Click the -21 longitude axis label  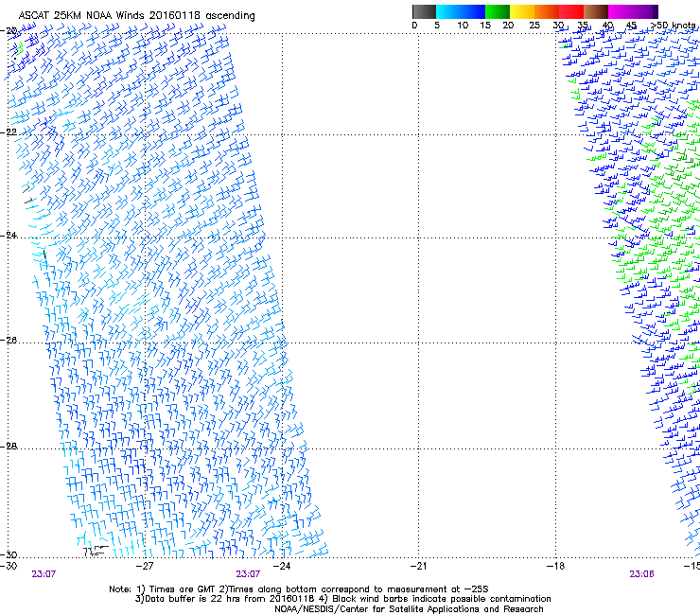pyautogui.click(x=418, y=567)
